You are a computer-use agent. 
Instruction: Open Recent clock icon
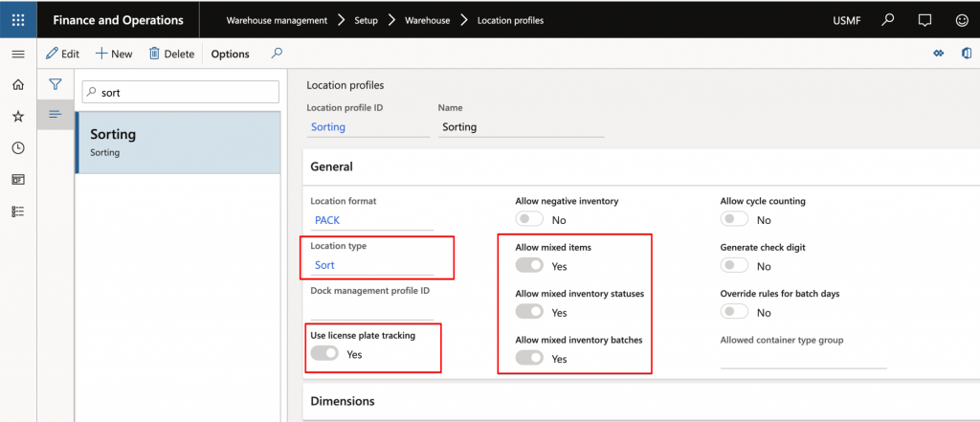coord(18,148)
